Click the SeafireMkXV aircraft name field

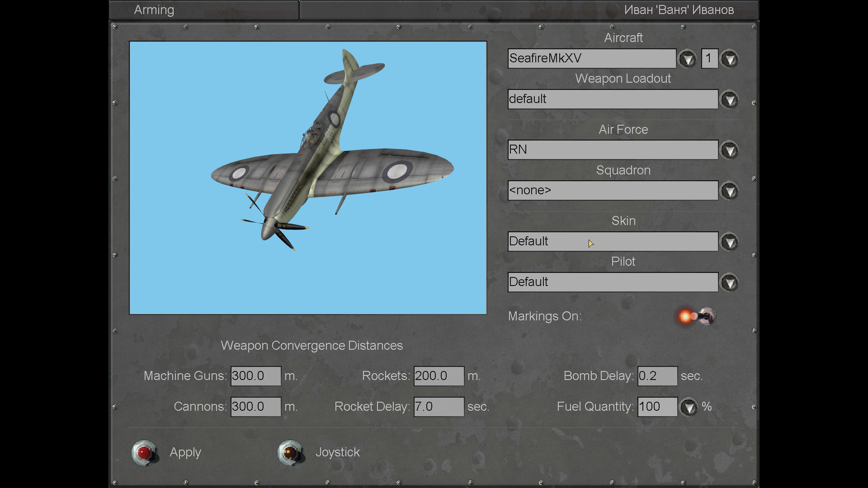click(591, 59)
